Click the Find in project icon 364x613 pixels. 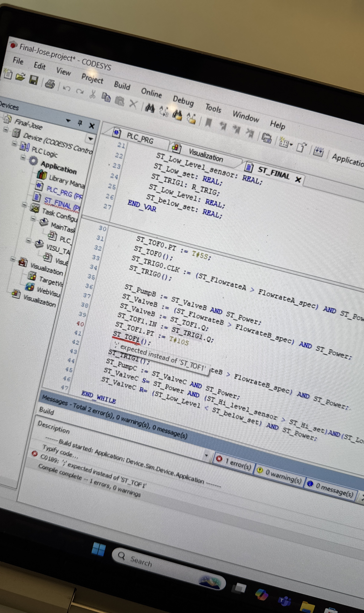click(178, 115)
